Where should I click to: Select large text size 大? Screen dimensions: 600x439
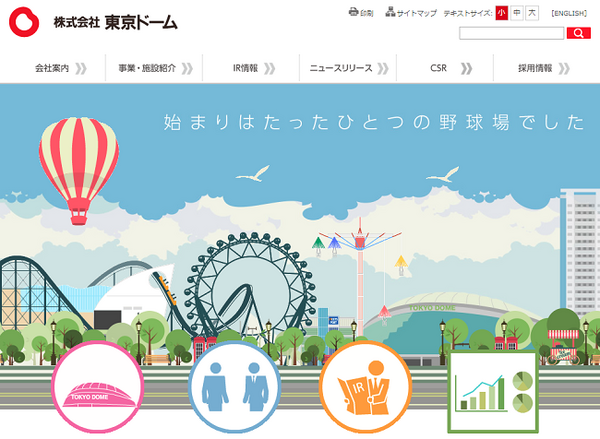532,13
